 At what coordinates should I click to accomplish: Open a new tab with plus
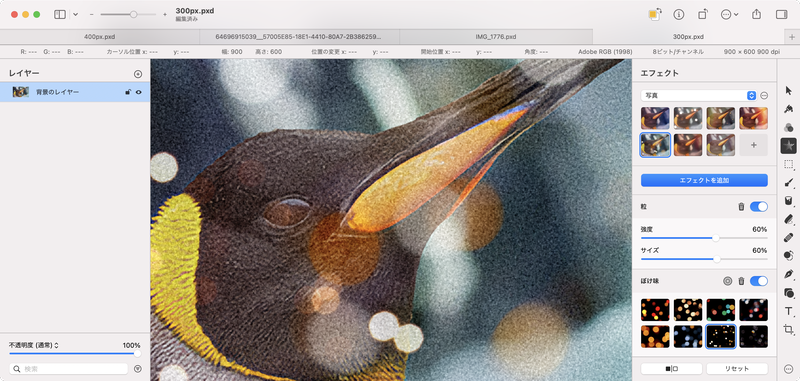[791, 37]
